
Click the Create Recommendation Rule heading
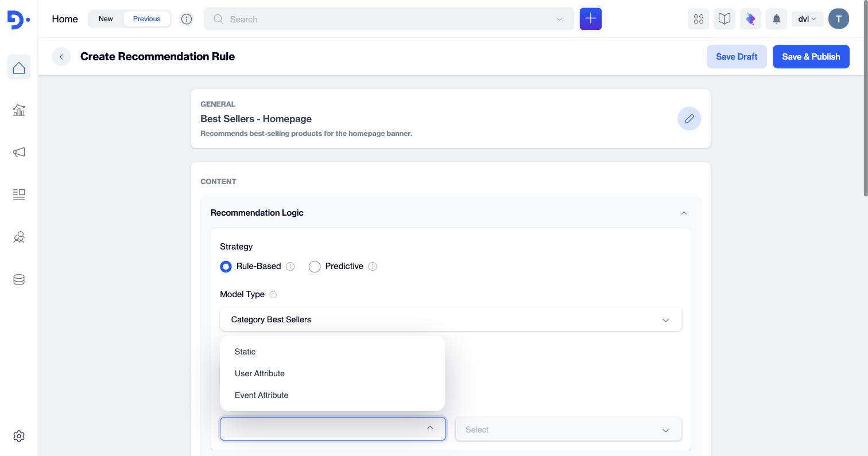(157, 56)
